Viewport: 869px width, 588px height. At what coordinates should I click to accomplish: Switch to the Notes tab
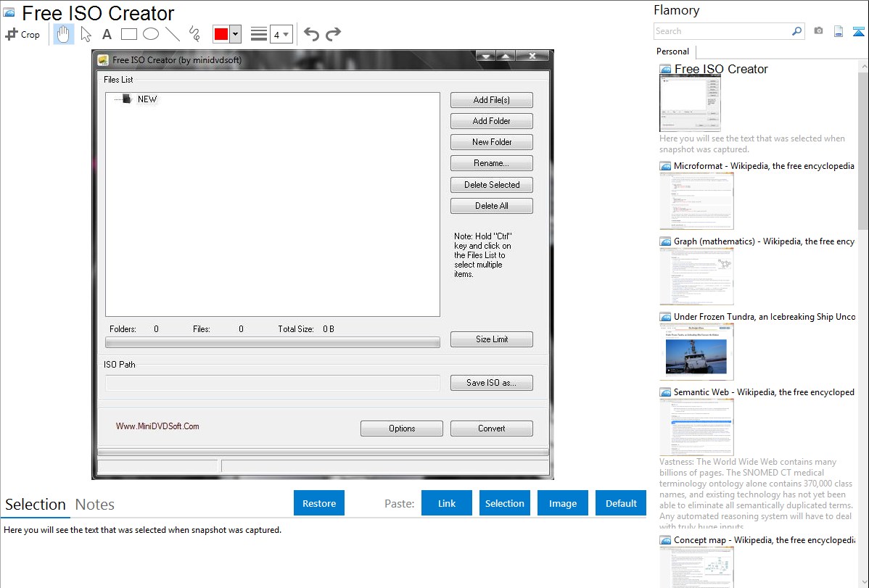click(x=95, y=505)
